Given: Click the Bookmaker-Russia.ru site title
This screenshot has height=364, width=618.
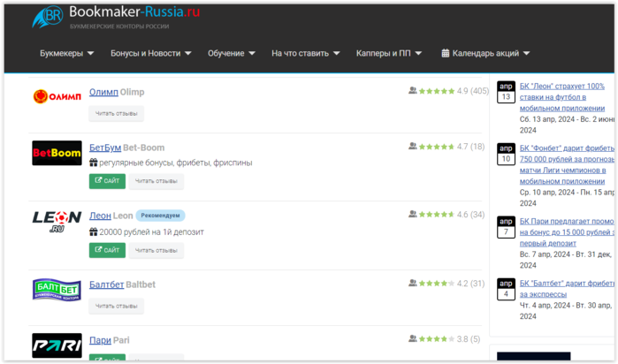Looking at the screenshot, I should 134,11.
